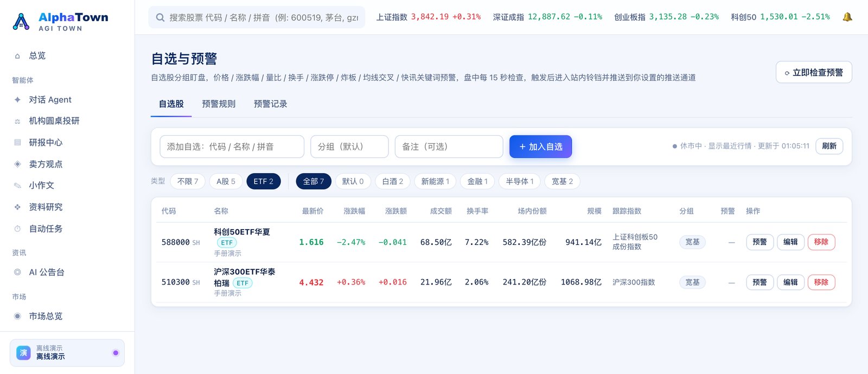
Task: Select group filter 白酒 2
Action: 393,181
